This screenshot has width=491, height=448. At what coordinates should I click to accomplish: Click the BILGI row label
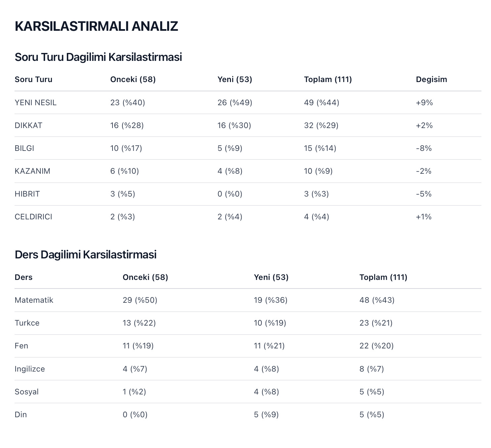[24, 148]
